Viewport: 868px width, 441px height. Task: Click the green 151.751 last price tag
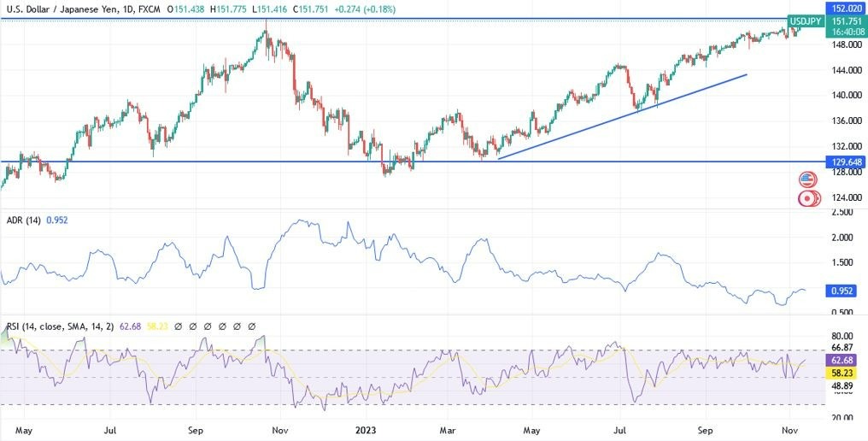[x=846, y=21]
